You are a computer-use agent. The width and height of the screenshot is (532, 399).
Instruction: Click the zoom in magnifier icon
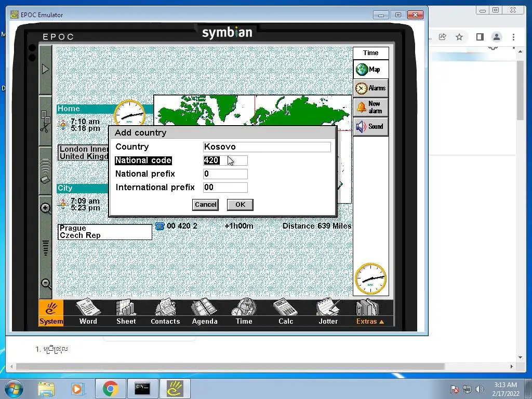point(46,208)
